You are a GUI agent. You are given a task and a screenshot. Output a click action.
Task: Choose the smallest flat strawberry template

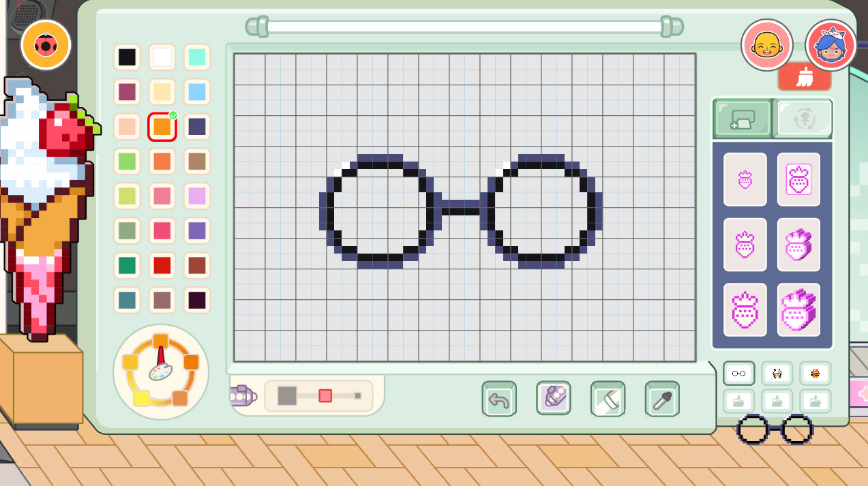coord(745,179)
